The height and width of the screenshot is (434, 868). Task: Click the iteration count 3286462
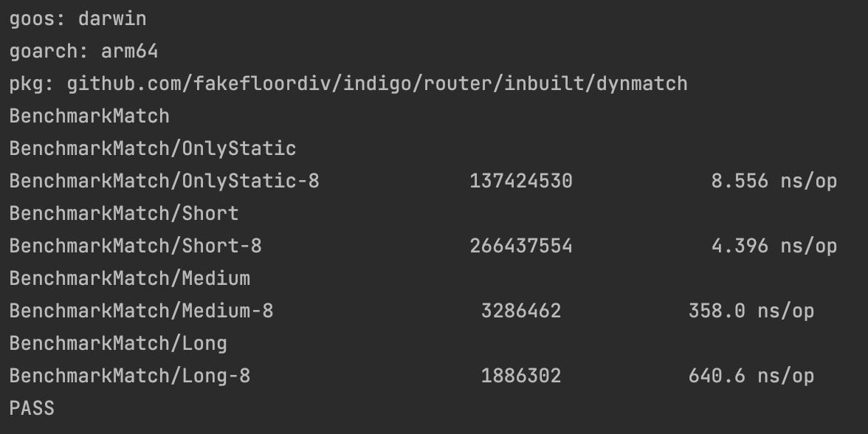click(x=521, y=311)
